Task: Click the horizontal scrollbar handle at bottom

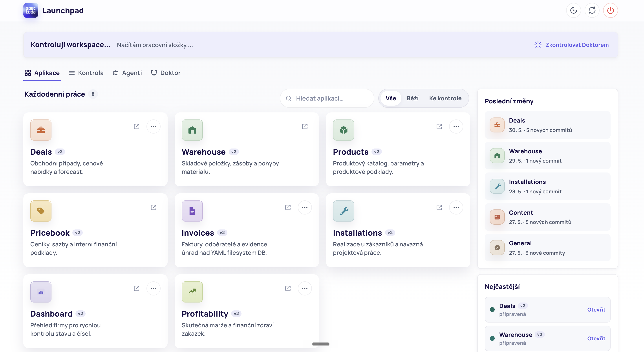Action: pos(320,344)
